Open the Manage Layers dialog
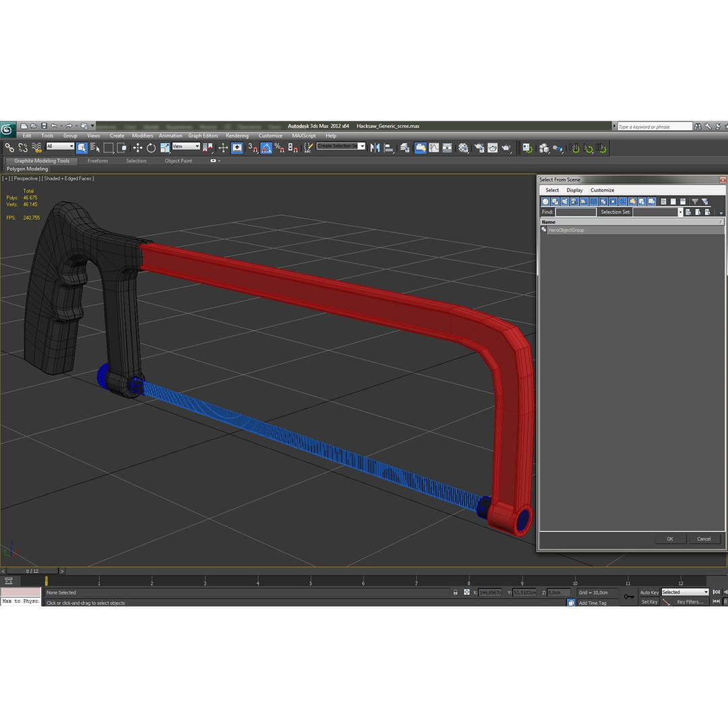Viewport: 728px width, 728px height. pyautogui.click(x=405, y=148)
